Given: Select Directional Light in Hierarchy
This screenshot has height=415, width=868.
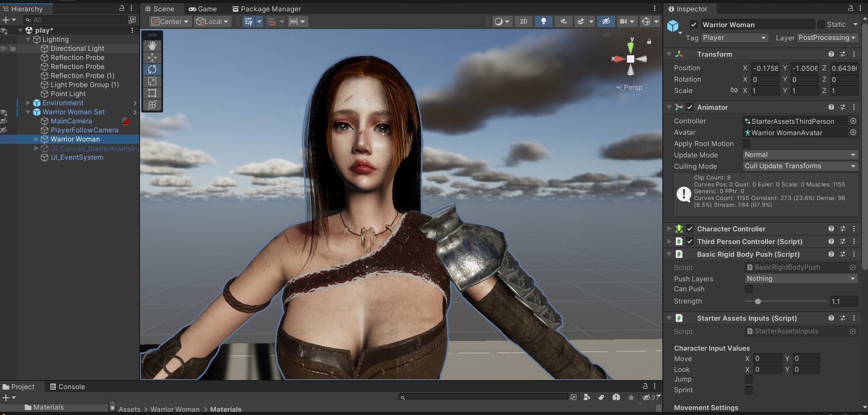Looking at the screenshot, I should pos(77,49).
